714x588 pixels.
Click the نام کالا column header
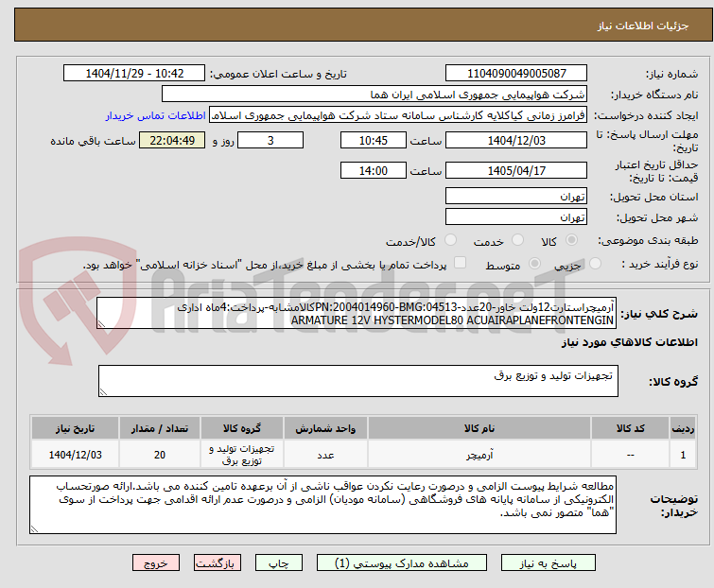tap(479, 428)
